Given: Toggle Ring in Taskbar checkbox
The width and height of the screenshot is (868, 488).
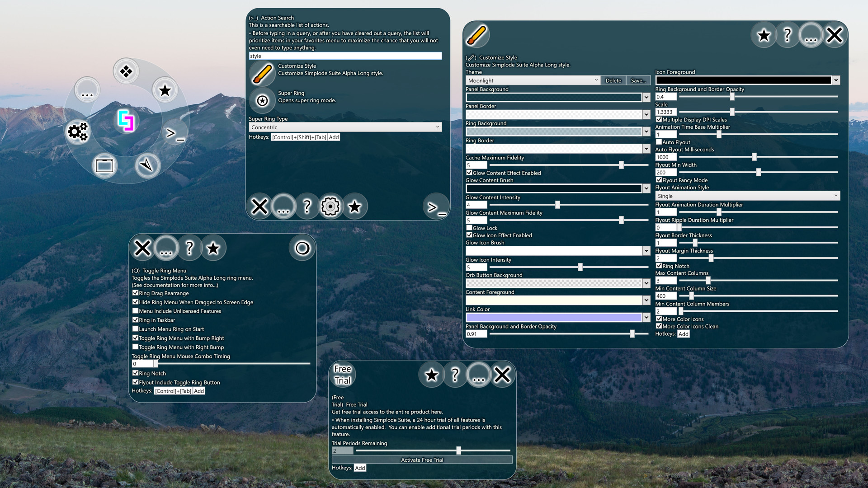Looking at the screenshot, I should coord(134,320).
